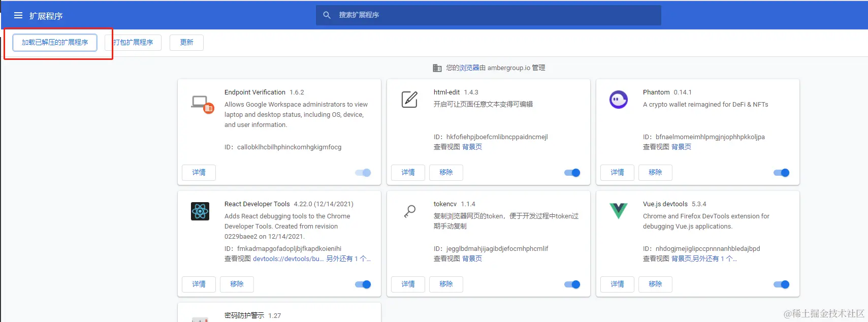Open html-edit 背景页 link
Screen dimensions: 868x322
point(472,147)
